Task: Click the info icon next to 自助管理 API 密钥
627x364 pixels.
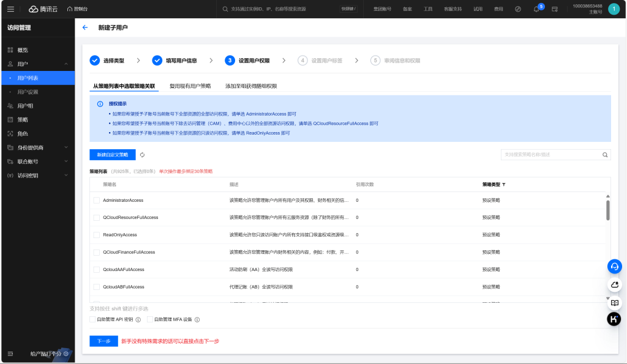Action: (138, 319)
